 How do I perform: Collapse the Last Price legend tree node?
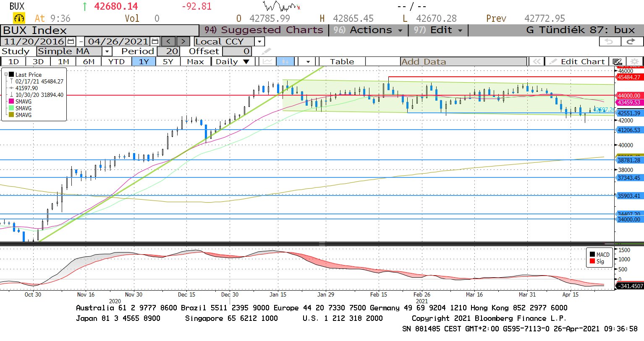[6, 75]
